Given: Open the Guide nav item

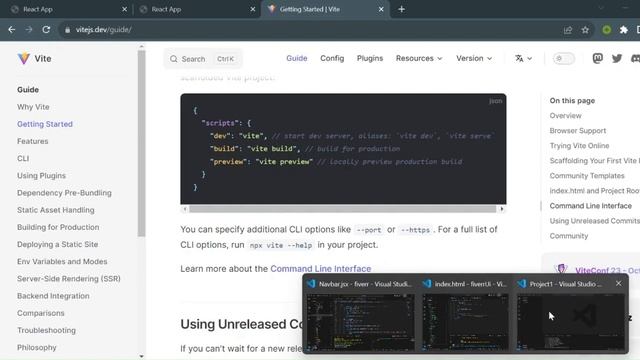Looking at the screenshot, I should tap(297, 58).
